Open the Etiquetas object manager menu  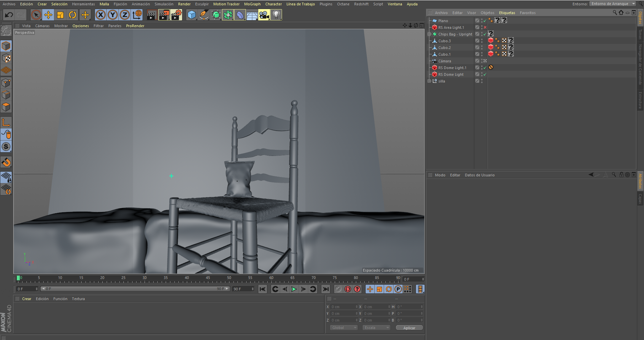[x=507, y=13]
